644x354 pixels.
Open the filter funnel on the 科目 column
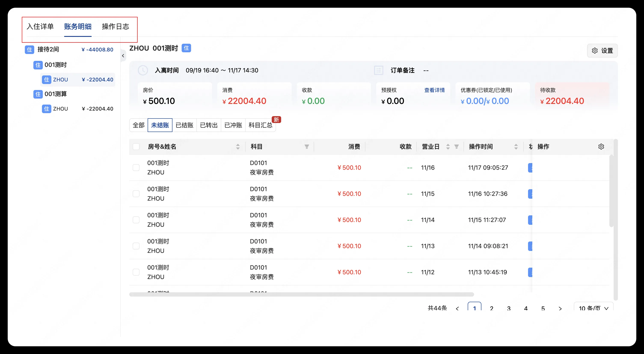[x=307, y=146]
